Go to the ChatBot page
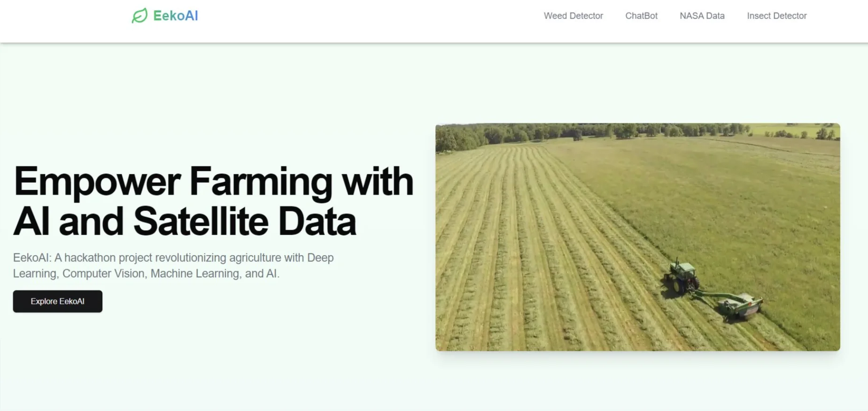Image resolution: width=868 pixels, height=411 pixels. [x=641, y=16]
